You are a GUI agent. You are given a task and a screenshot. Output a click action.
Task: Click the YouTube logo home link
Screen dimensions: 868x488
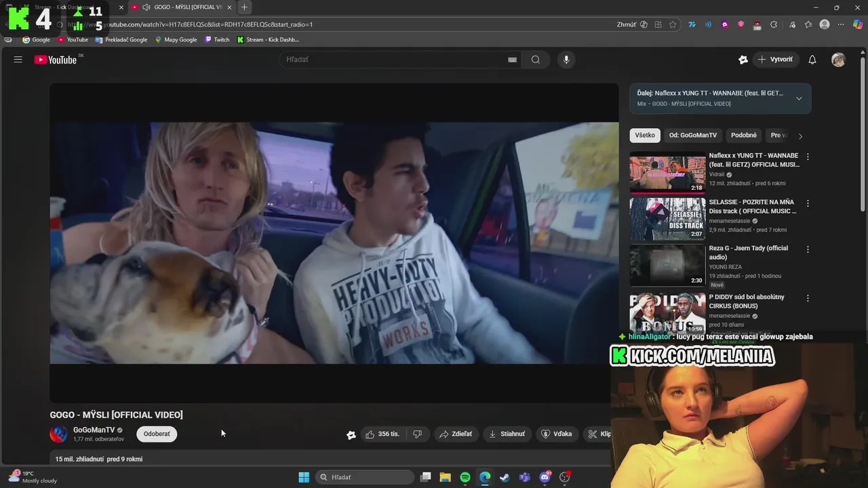coord(56,60)
